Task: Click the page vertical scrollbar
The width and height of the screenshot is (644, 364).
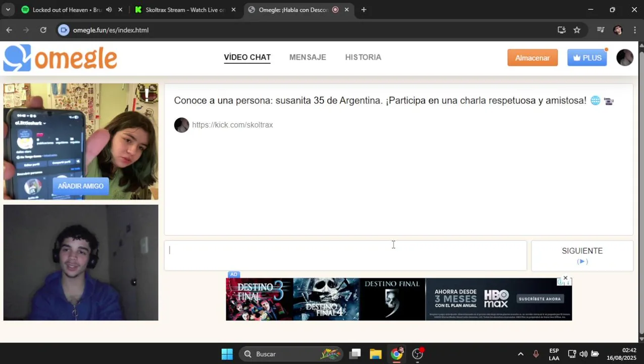Action: (x=641, y=192)
